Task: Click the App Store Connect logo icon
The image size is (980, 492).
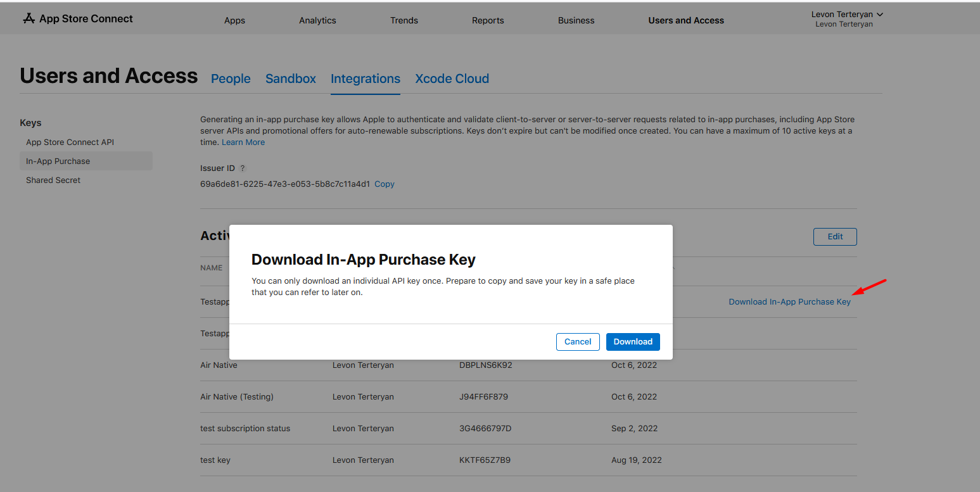Action: click(x=29, y=19)
